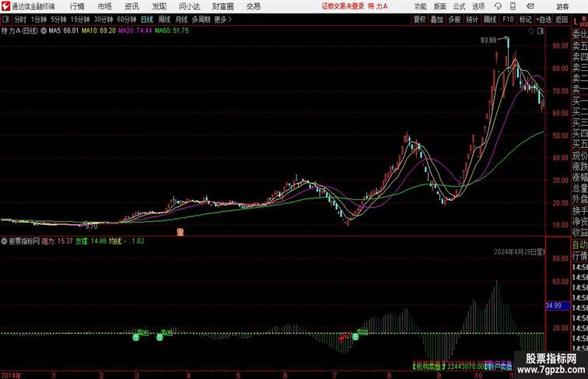The image size is (588, 379).
Task: Click the 9.70 low price marker
Action: pyautogui.click(x=92, y=226)
